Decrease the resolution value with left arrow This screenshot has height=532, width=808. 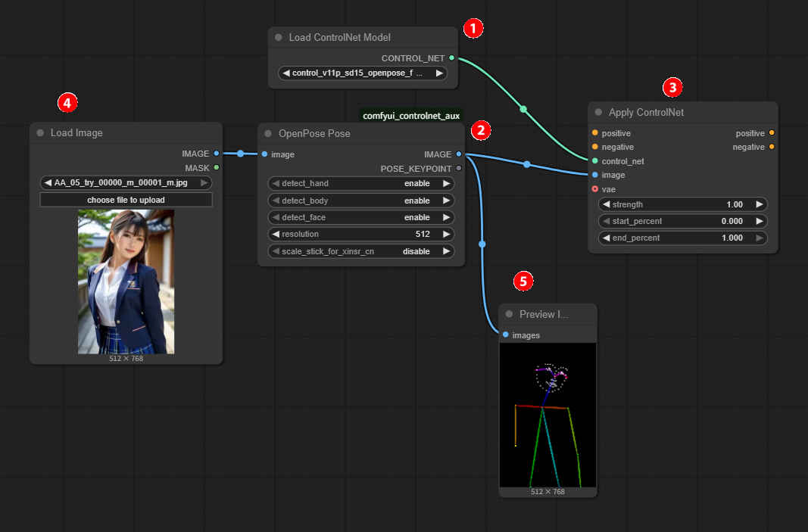(x=276, y=235)
